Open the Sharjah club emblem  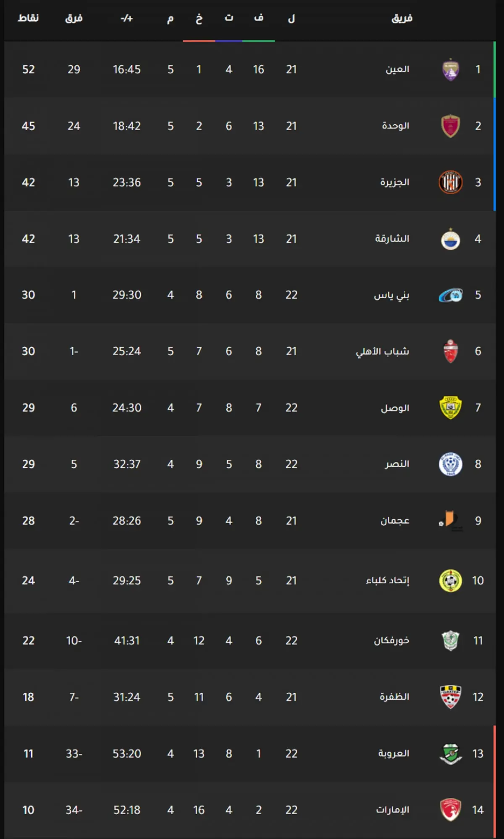(451, 239)
